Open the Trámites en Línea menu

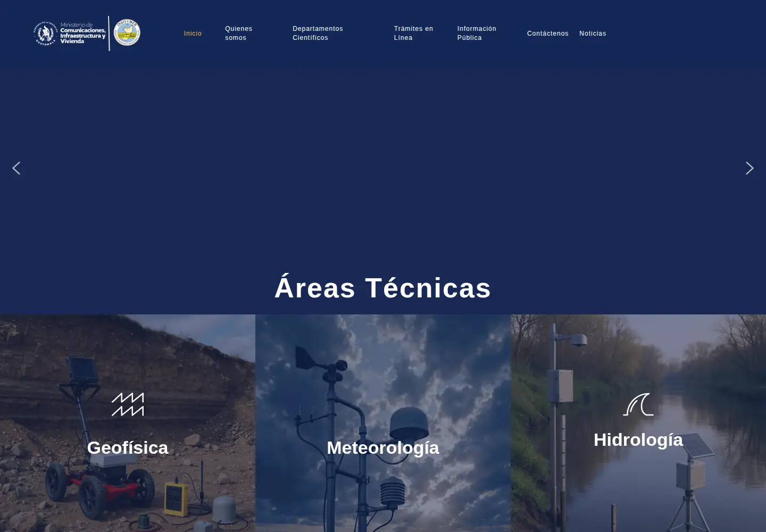click(413, 33)
